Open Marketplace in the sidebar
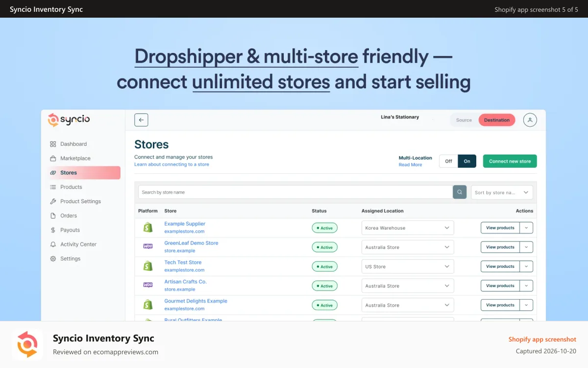The width and height of the screenshot is (588, 368). pos(75,158)
